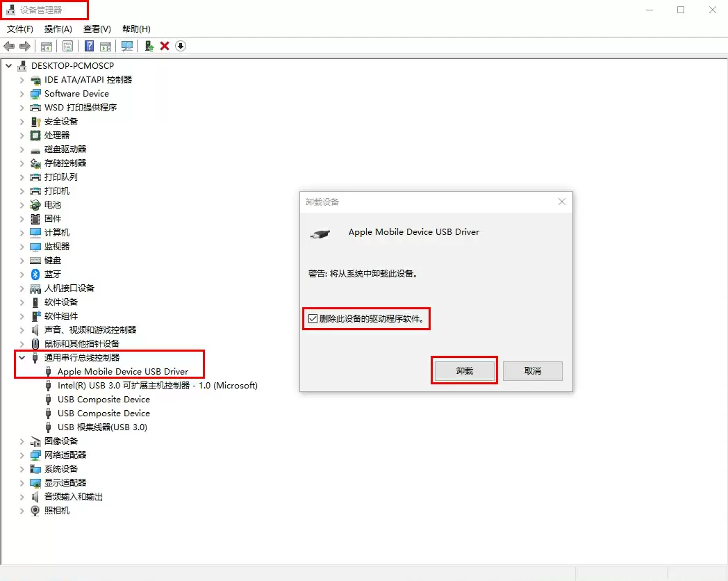The image size is (728, 581).
Task: Click the 取消 button to cancel uninstall
Action: point(532,371)
